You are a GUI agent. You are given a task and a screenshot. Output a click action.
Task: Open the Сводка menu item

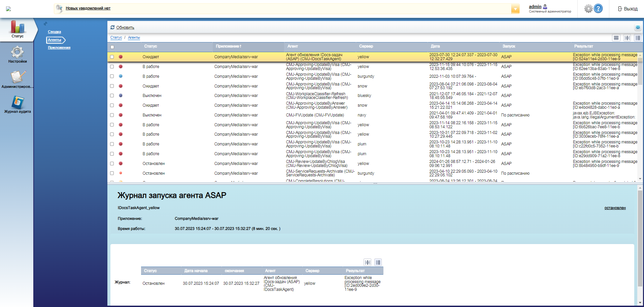click(54, 32)
